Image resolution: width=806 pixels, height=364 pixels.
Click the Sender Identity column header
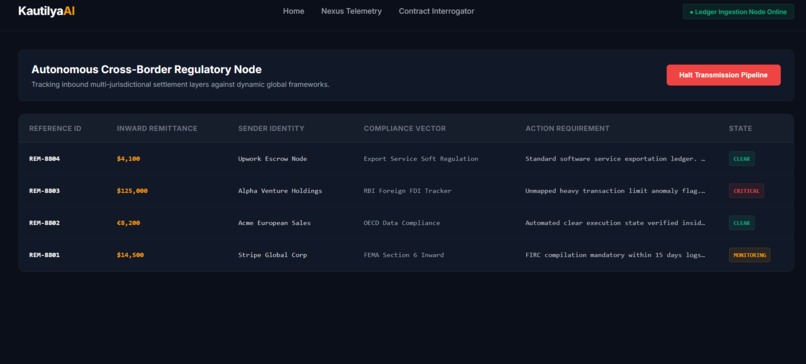tap(271, 129)
